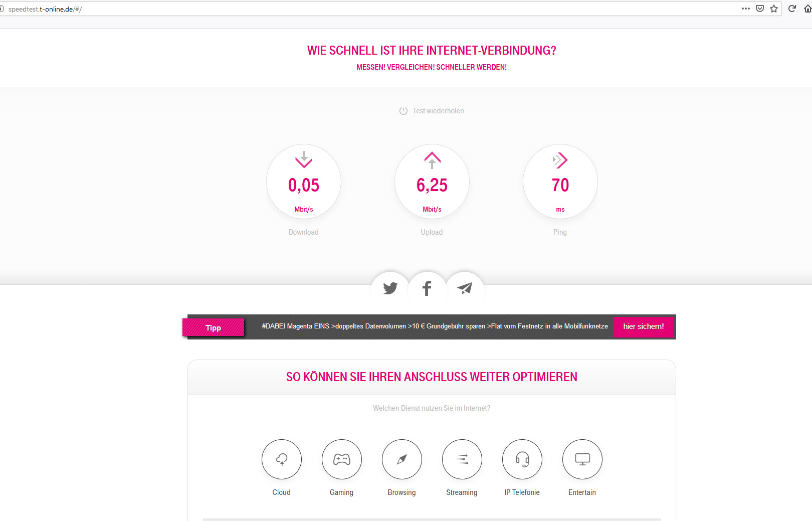812x521 pixels.
Task: Select the Browsing compass icon
Action: 402,459
